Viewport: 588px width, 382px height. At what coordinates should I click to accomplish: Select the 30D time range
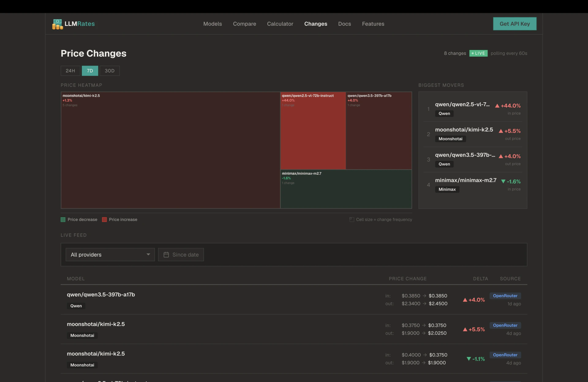pyautogui.click(x=110, y=71)
